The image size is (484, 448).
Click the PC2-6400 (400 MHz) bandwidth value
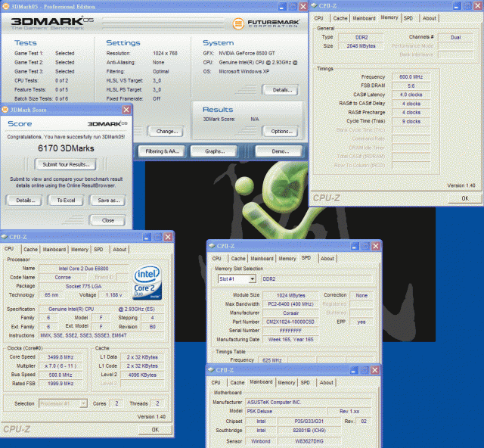tap(290, 304)
